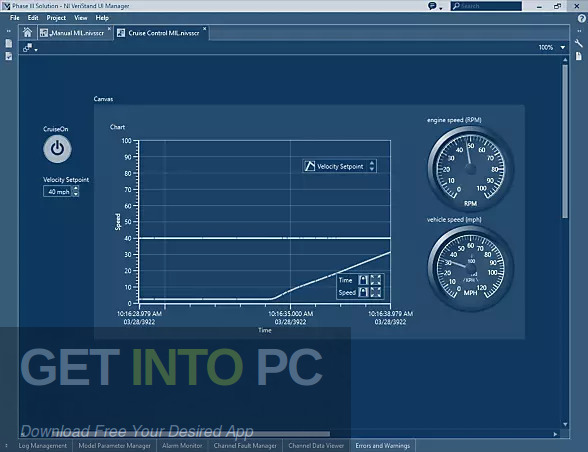This screenshot has height=452, width=588.
Task: Click the document icon in the left sidebar
Action: (8, 44)
